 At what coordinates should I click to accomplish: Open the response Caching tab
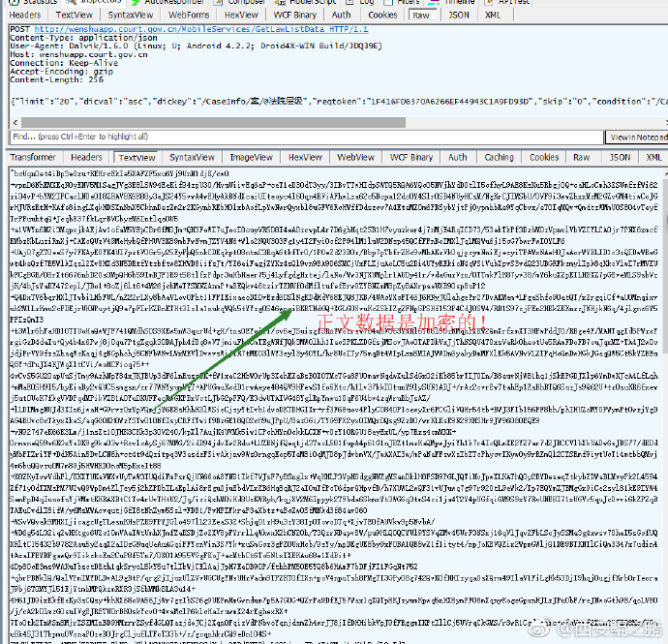tap(499, 157)
